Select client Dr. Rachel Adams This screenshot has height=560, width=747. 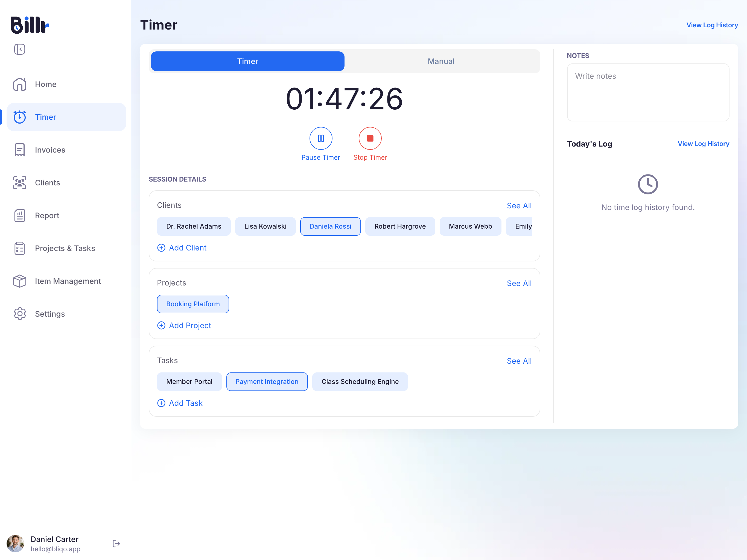tap(194, 226)
